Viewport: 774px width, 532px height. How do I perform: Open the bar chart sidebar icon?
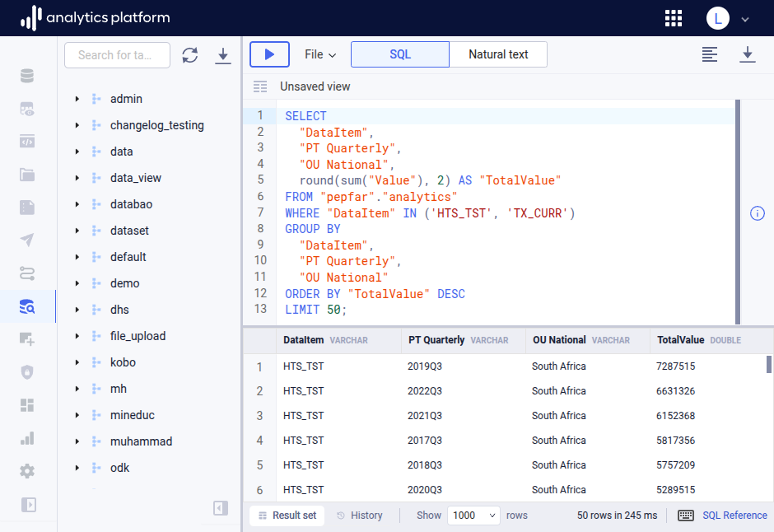pyautogui.click(x=27, y=438)
